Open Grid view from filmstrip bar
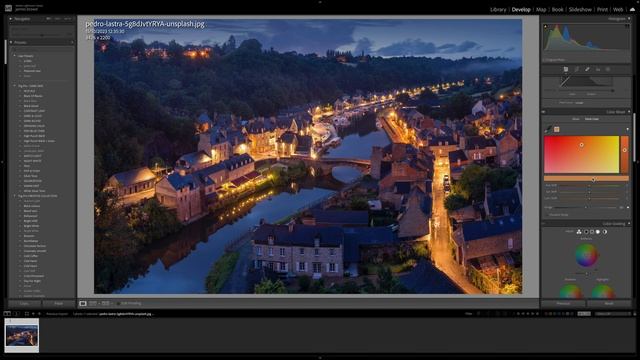The width and height of the screenshot is (640, 360). (27, 314)
